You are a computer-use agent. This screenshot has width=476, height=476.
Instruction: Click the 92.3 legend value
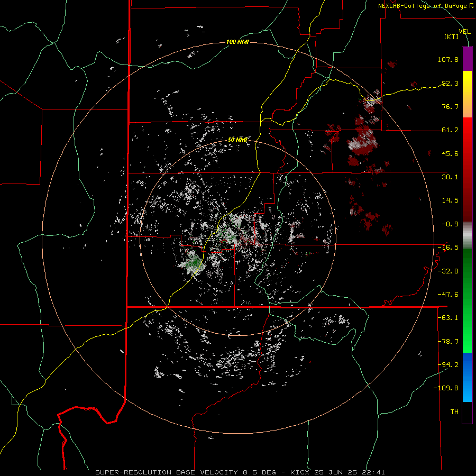click(450, 83)
